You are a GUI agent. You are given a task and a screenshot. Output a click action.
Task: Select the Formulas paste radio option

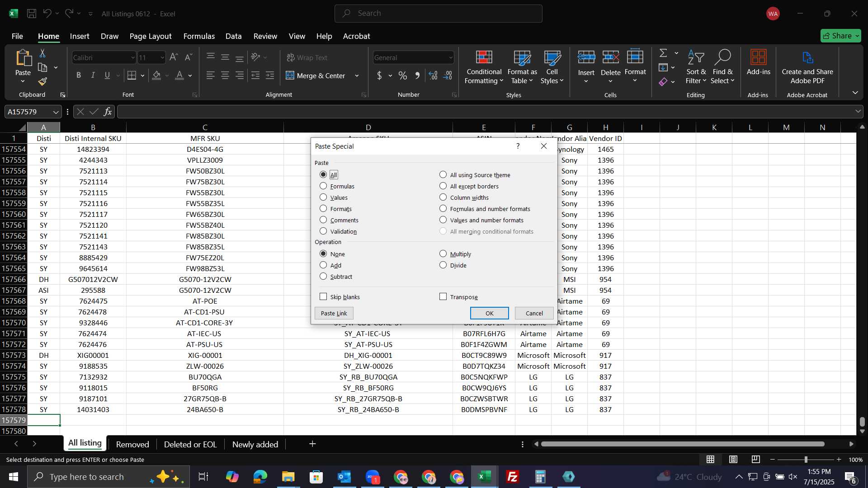click(x=337, y=186)
